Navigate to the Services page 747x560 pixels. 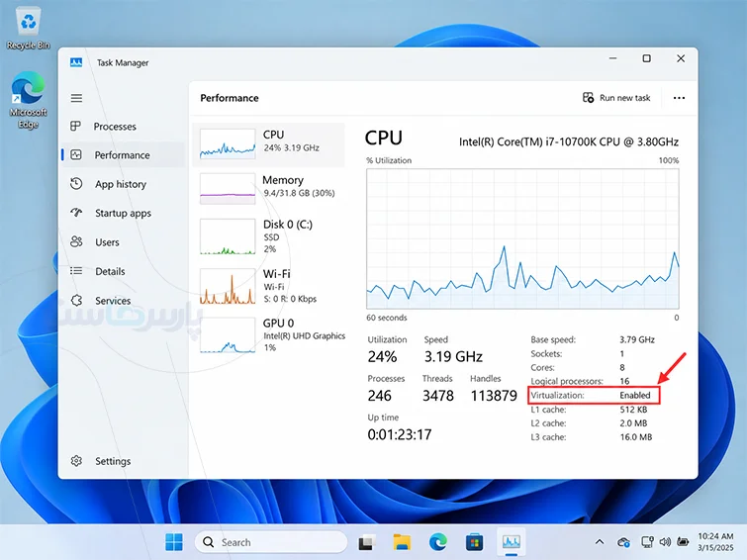click(x=113, y=301)
